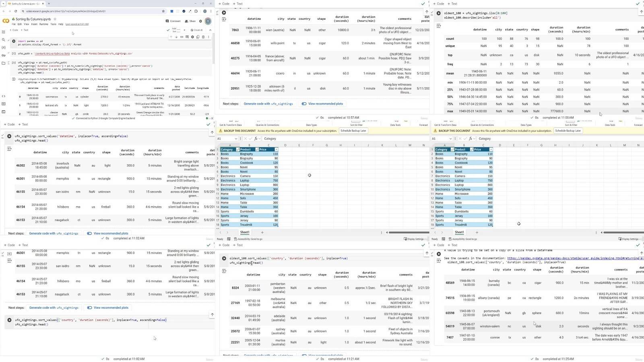Open the cell toolbar three-dot more menu
Image resolution: width=644 pixels, height=362 pixels.
[208, 37]
